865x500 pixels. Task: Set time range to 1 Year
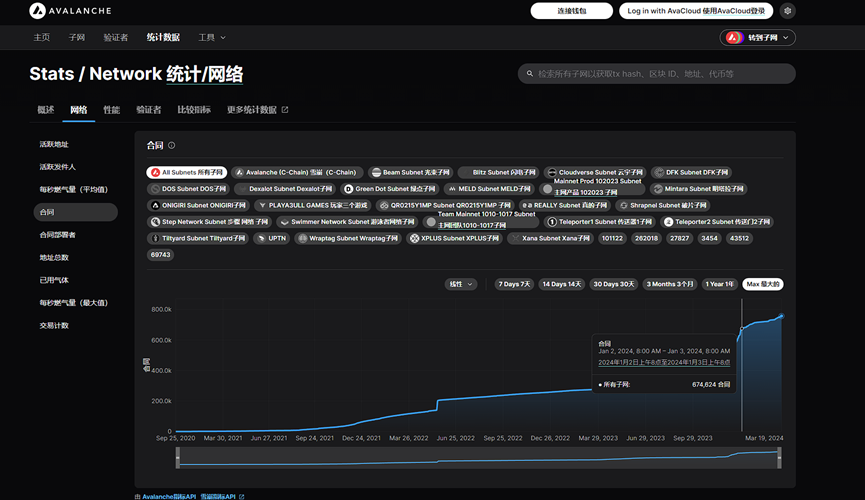[719, 284]
